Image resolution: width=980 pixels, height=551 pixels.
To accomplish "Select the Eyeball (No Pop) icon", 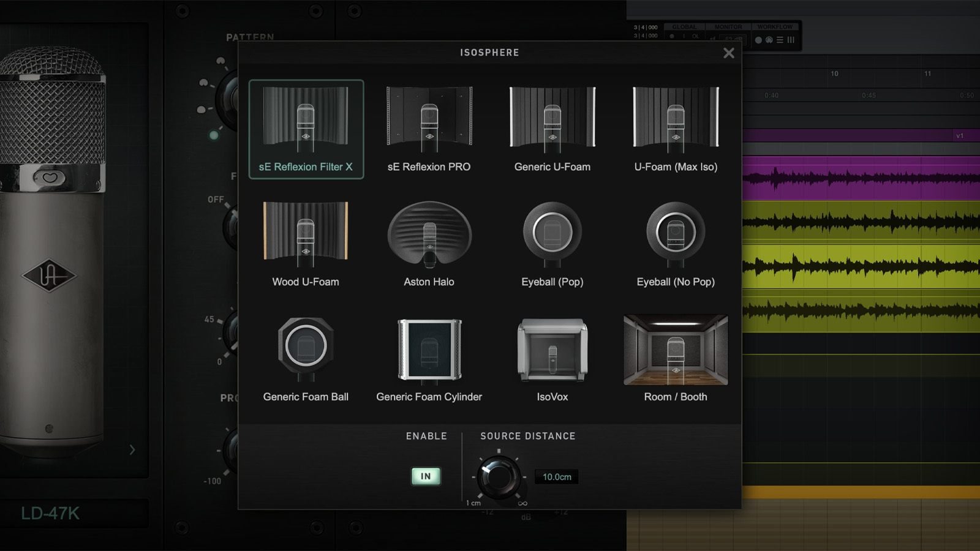I will pyautogui.click(x=676, y=234).
